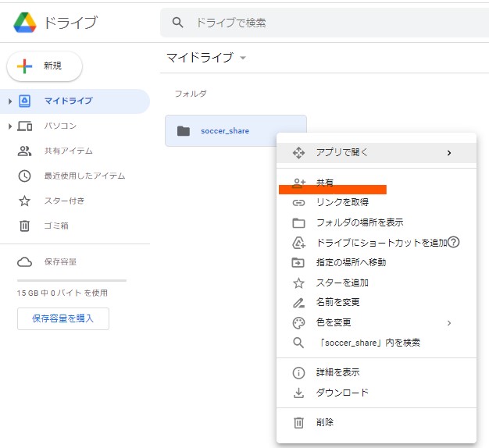Click the pencil icon for 名前を変更
The height and width of the screenshot is (448, 489).
[x=298, y=302]
